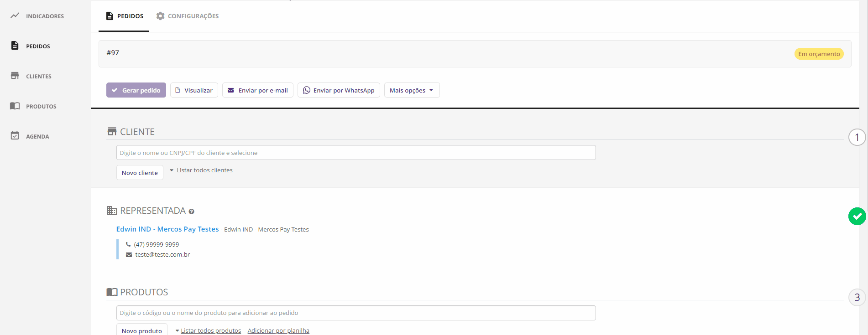Open the Adicionar por planilha link
The width and height of the screenshot is (868, 335).
point(278,330)
